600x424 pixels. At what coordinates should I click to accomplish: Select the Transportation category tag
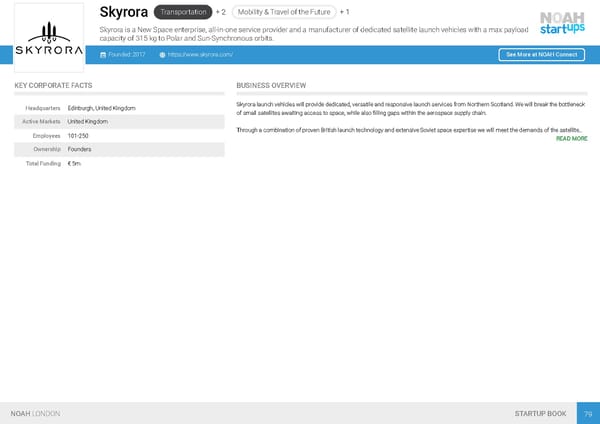pyautogui.click(x=183, y=12)
